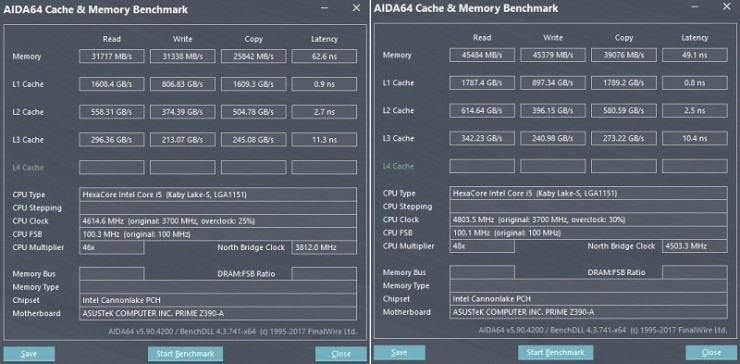Select L1 Cache Copy value 1789.2 GB/s
The height and width of the screenshot is (364, 740).
click(x=623, y=83)
